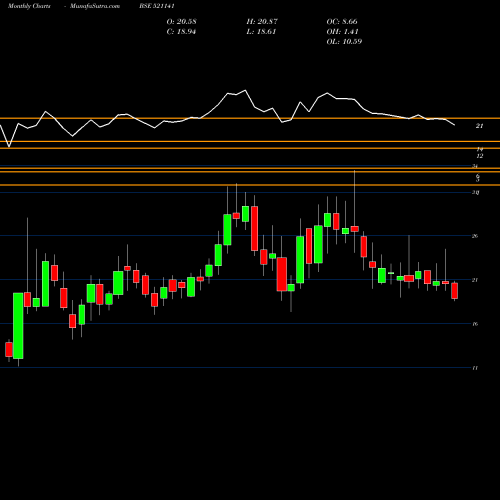Image resolution: width=500 pixels, height=500 pixels.
Task: Click the 'MunafaSutra.com' label
Action: [95, 6]
